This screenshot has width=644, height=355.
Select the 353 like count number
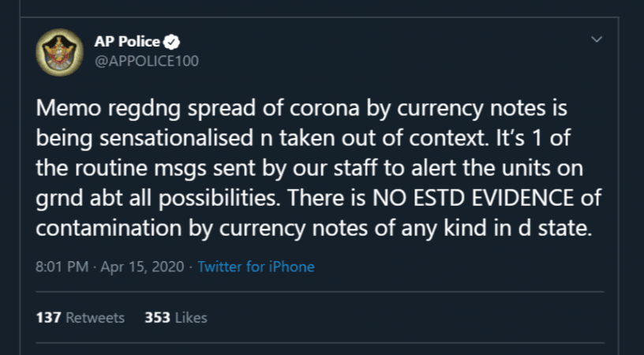[x=157, y=318]
